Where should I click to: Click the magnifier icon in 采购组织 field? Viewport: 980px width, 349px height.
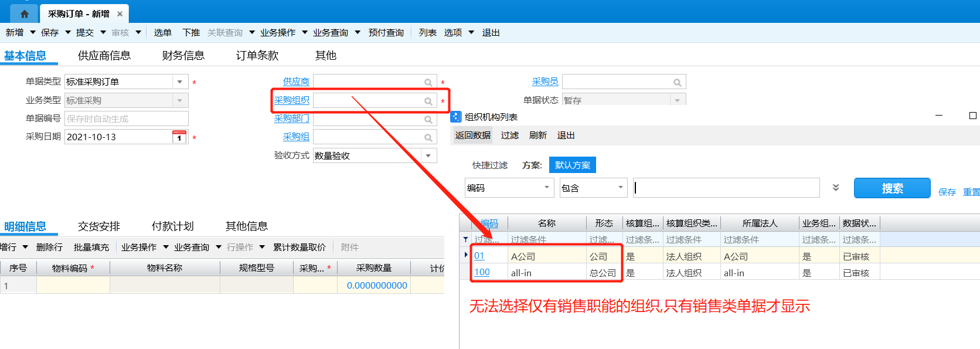428,101
